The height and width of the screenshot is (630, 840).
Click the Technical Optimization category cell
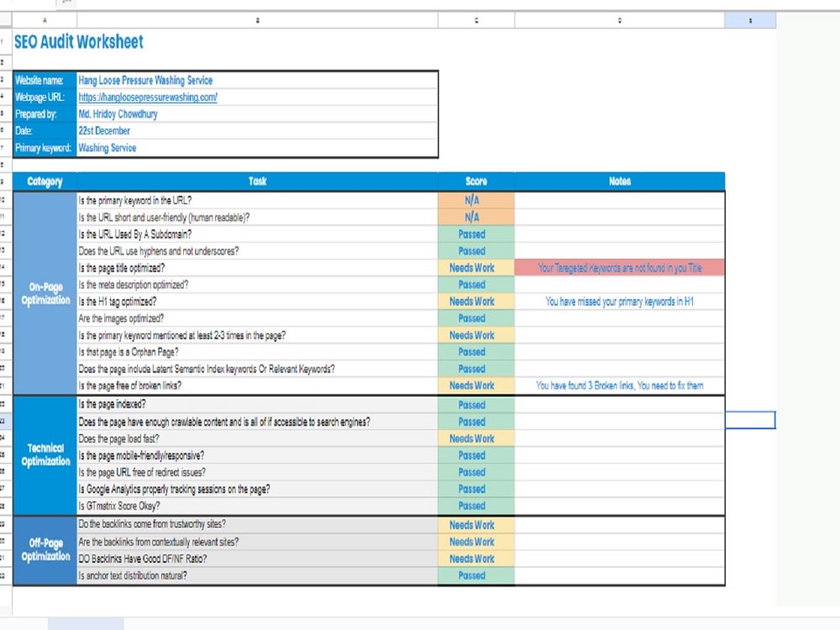(x=45, y=454)
